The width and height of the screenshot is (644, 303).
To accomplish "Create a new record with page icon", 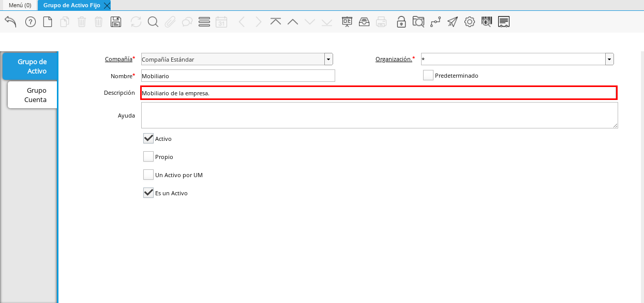I will (48, 22).
